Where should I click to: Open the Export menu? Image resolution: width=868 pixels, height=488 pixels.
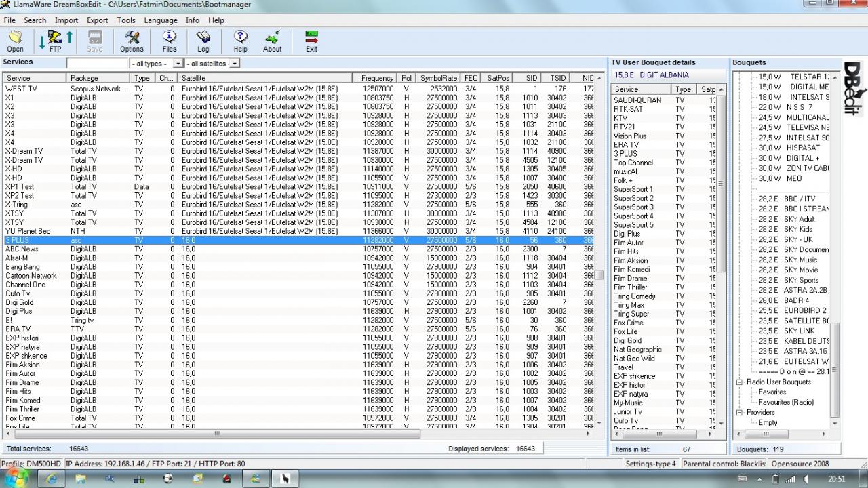pyautogui.click(x=98, y=20)
